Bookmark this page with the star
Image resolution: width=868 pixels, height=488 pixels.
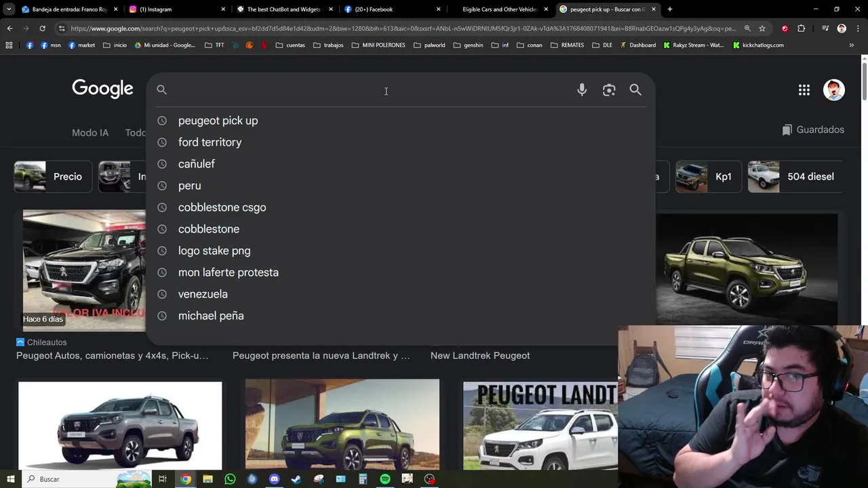762,28
